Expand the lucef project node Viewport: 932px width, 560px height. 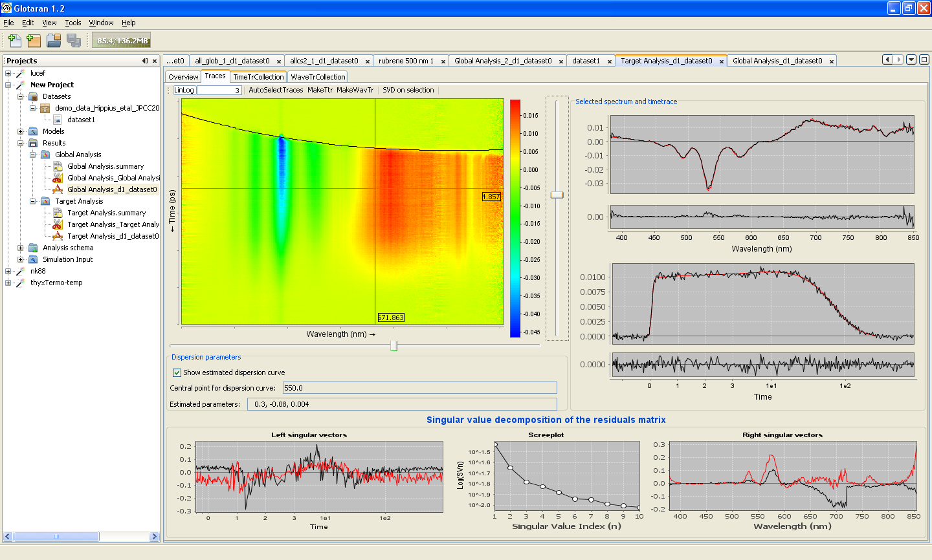tap(8, 73)
